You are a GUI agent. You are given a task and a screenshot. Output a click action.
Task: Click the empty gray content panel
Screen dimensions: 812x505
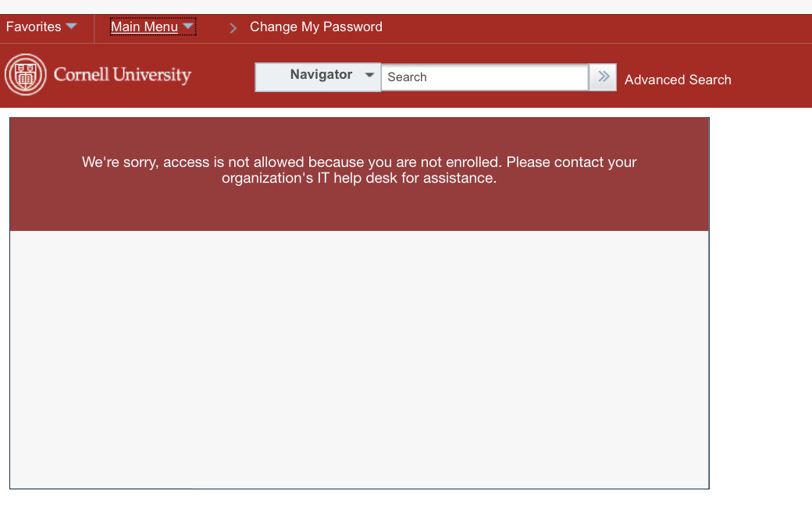point(359,359)
